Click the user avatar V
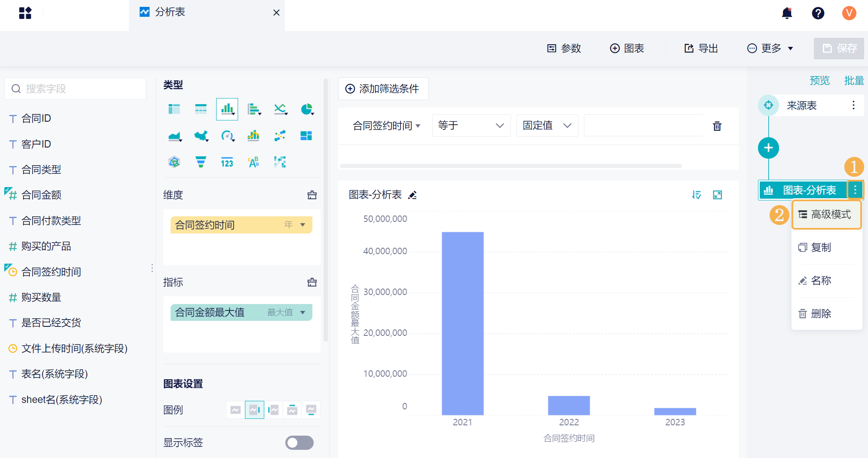The image size is (868, 458). [x=849, y=13]
